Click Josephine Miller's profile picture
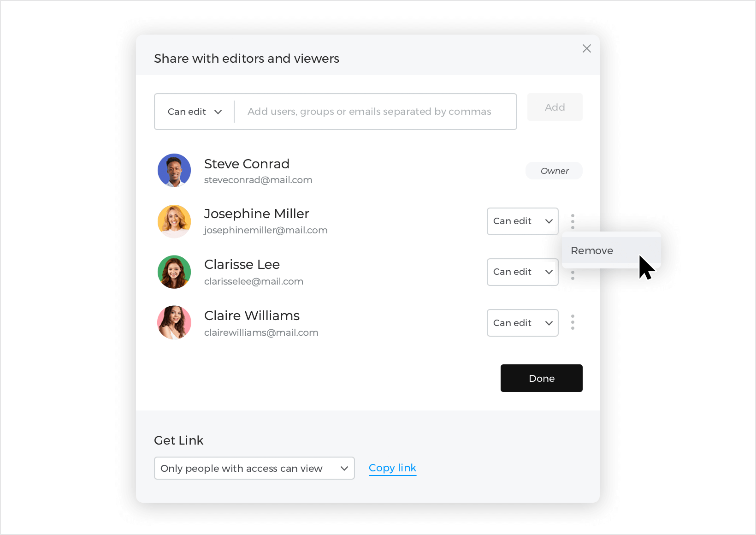756x535 pixels. pos(174,221)
